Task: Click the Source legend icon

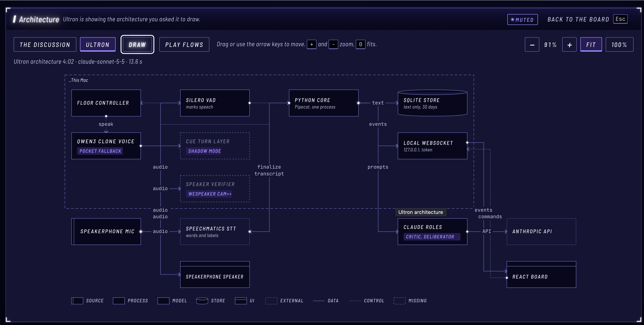Action: pyautogui.click(x=77, y=301)
